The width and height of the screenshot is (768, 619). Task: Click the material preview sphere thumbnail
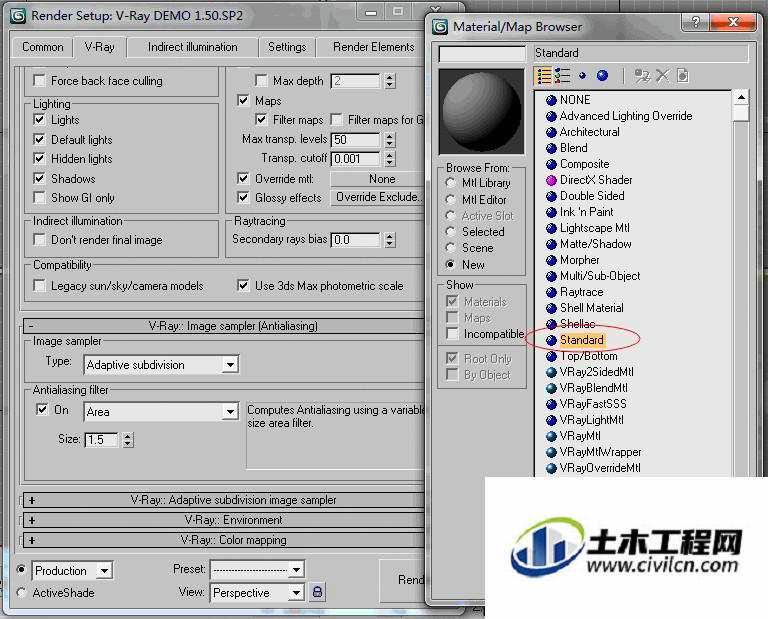point(481,112)
